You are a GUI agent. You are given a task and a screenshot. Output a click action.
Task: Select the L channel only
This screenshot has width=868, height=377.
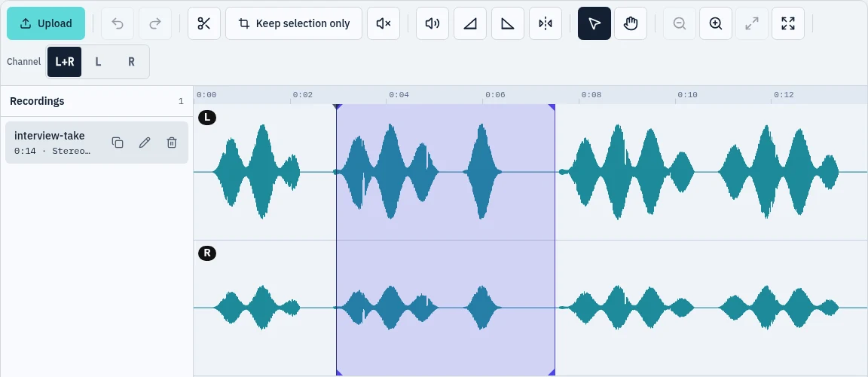tap(98, 61)
